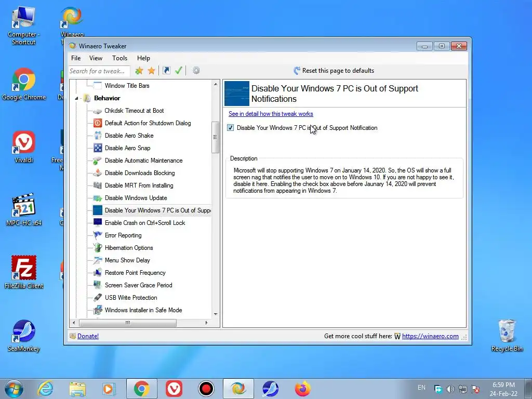Click the taskbar clock showing 6:59 PM
The width and height of the screenshot is (532, 399).
pyautogui.click(x=503, y=389)
